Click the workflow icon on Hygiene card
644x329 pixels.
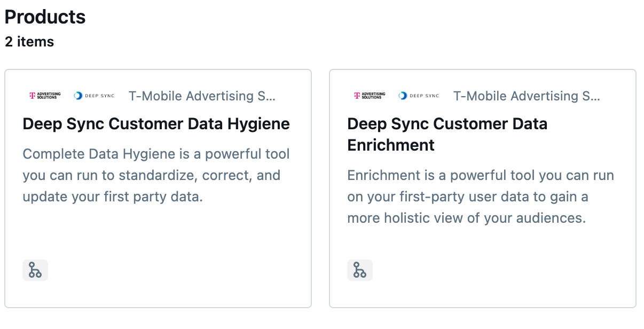[x=35, y=270]
